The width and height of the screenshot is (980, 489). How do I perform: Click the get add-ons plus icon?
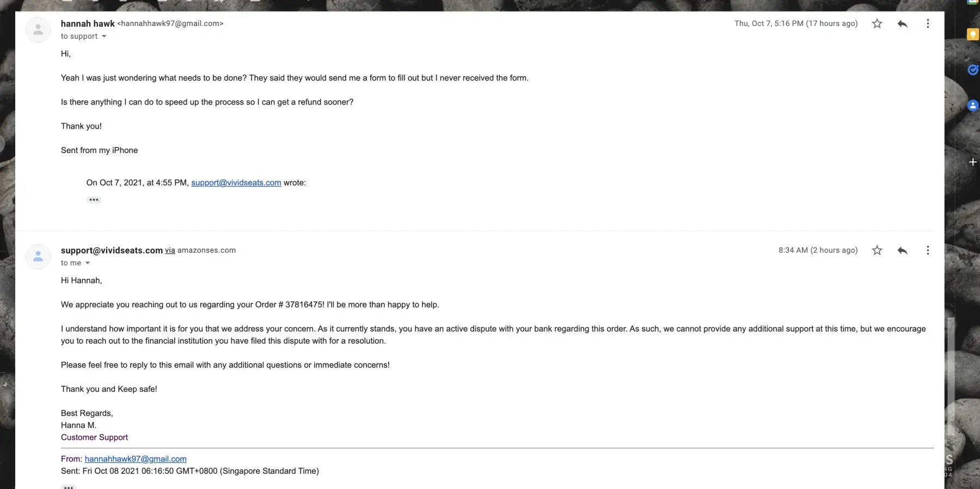[972, 162]
